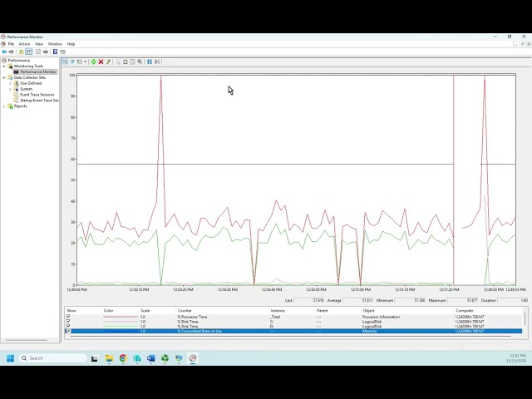Select the LogicalDisk C: % Disk Time row
This screenshot has width=532, height=399.
[x=293, y=322]
